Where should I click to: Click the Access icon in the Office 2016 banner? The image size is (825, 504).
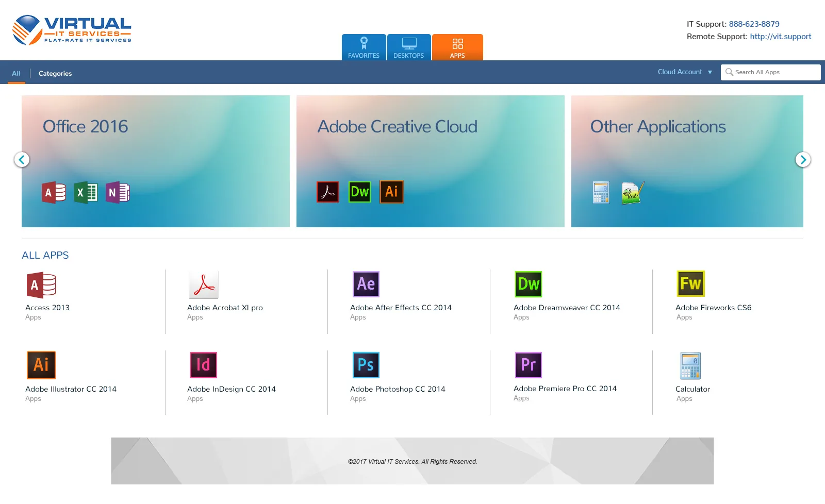(54, 193)
